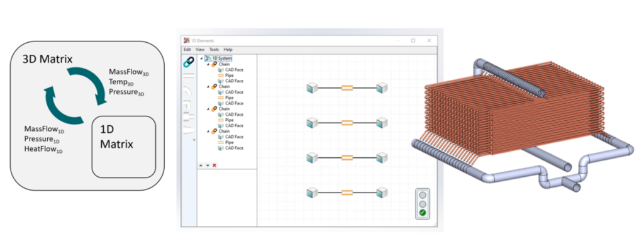
Task: Click the move down arrow below the tree
Action: click(208, 165)
